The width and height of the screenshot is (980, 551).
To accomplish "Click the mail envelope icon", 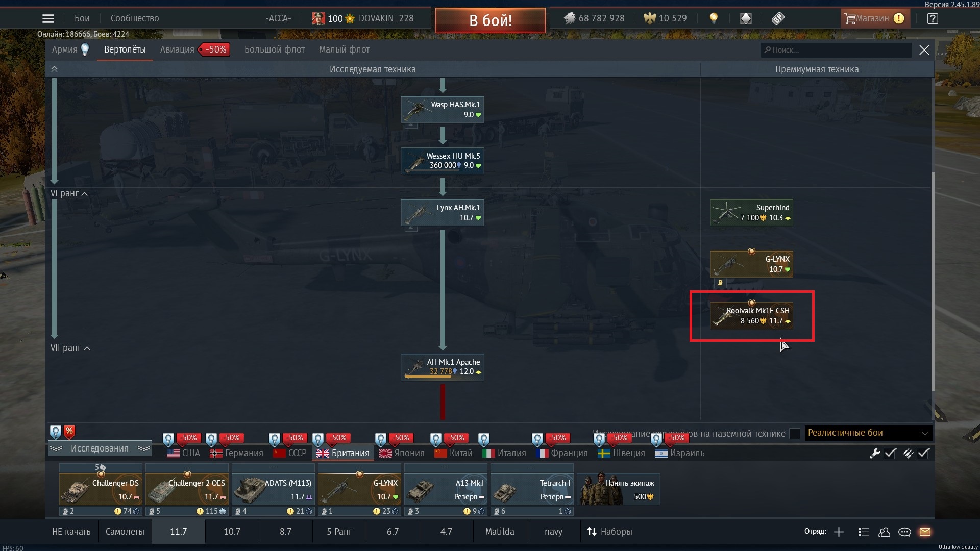I will [925, 532].
